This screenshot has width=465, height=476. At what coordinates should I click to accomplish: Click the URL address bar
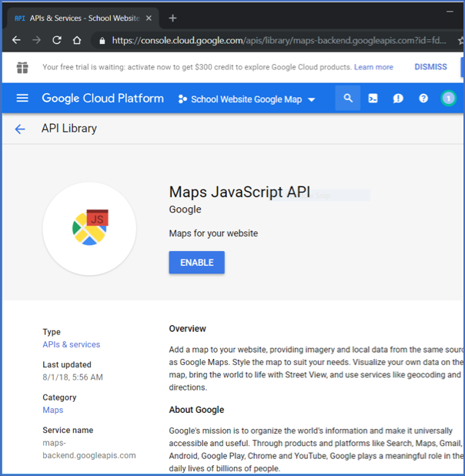coord(277,40)
